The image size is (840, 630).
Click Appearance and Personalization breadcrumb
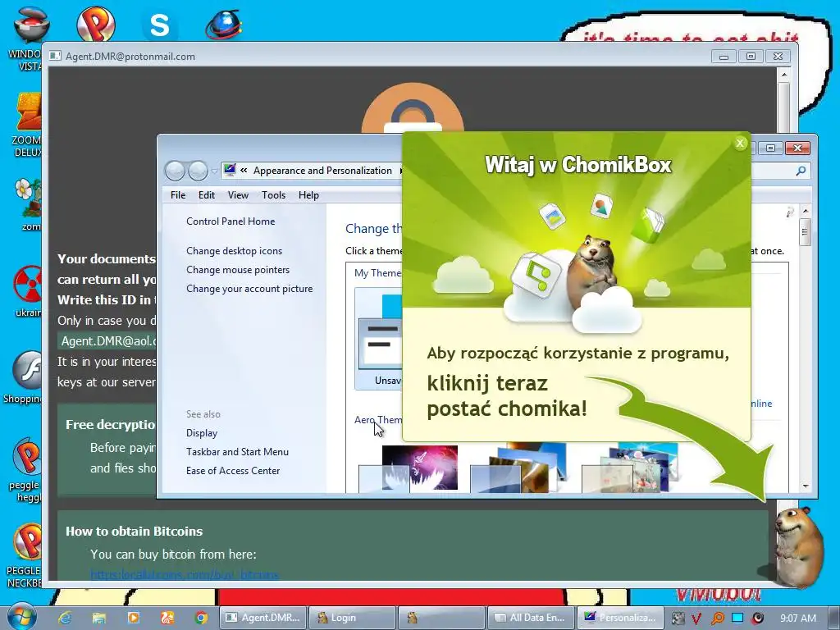(322, 171)
